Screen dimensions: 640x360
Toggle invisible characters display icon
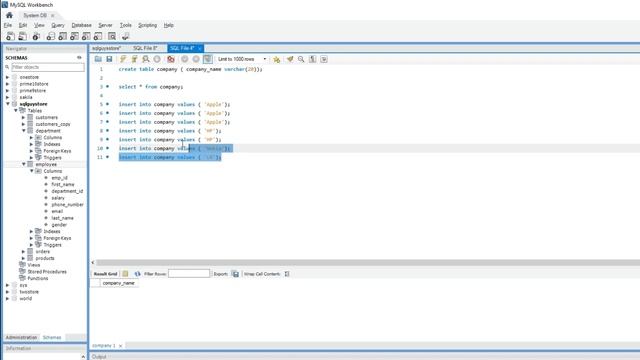tap(313, 59)
